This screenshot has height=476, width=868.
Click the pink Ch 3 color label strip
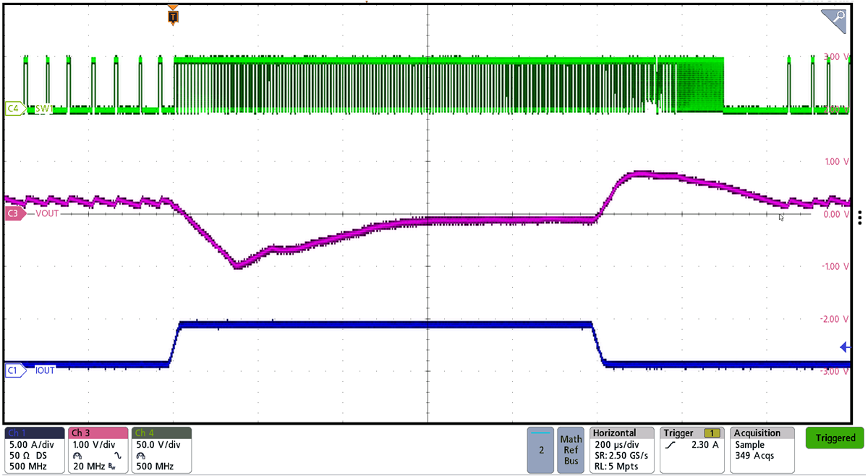tap(98, 433)
